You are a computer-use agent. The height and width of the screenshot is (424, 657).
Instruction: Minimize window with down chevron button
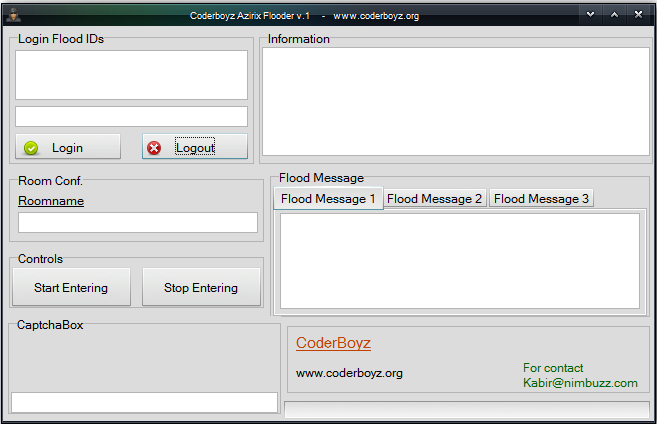(x=590, y=15)
